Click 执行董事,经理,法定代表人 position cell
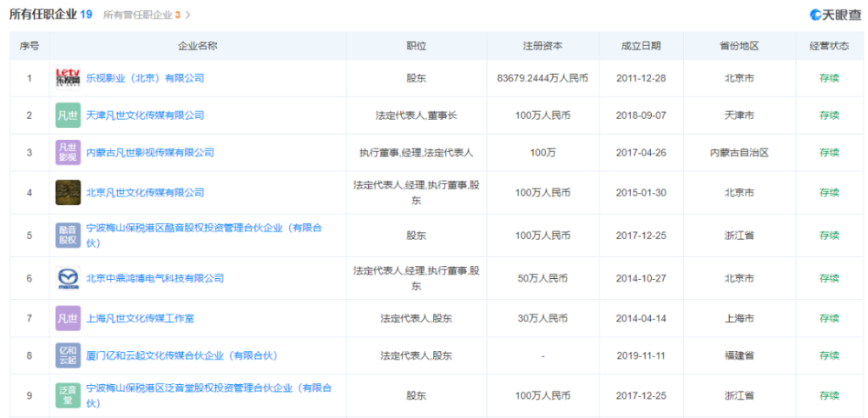868x418 pixels. tap(417, 152)
